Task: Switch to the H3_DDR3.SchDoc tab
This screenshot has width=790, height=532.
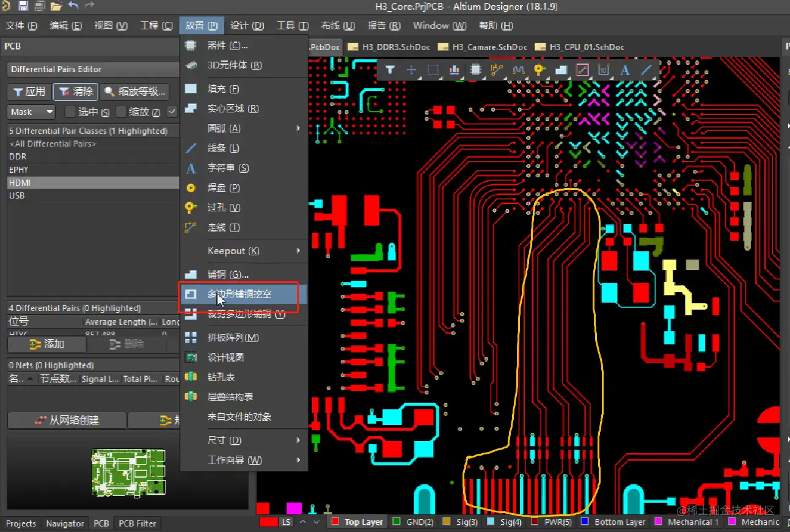Action: tap(389, 47)
